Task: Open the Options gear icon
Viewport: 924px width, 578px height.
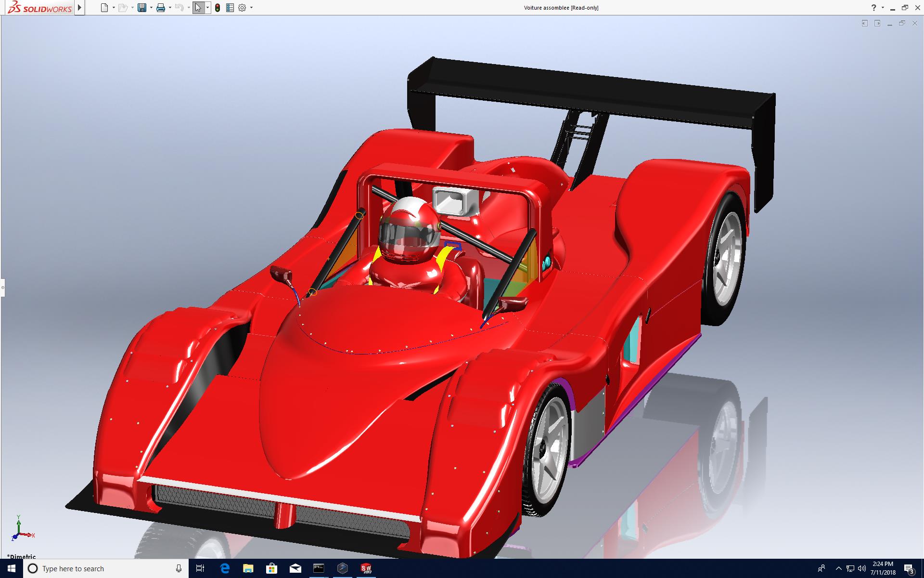Action: (x=242, y=8)
